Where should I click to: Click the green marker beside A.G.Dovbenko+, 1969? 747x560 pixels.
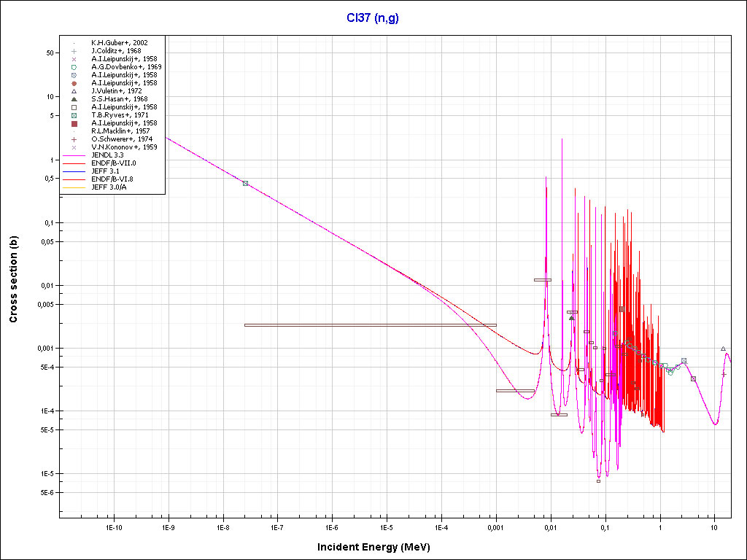(x=74, y=67)
